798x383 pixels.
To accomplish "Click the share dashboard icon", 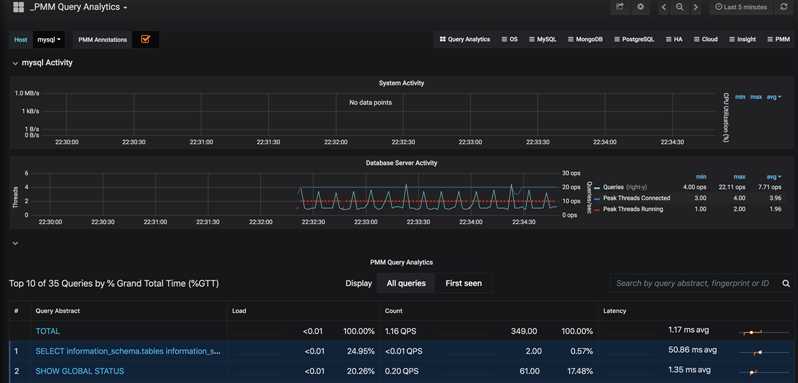I will pyautogui.click(x=619, y=7).
